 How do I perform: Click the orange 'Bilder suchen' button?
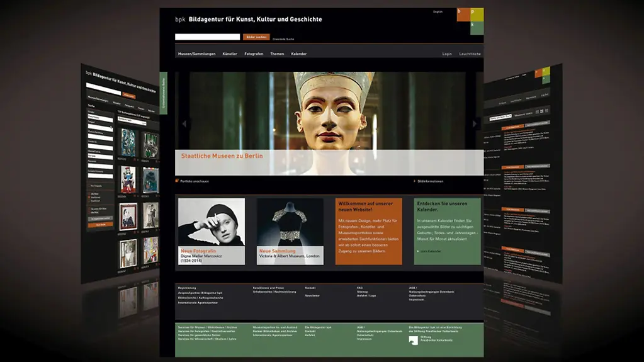point(256,37)
